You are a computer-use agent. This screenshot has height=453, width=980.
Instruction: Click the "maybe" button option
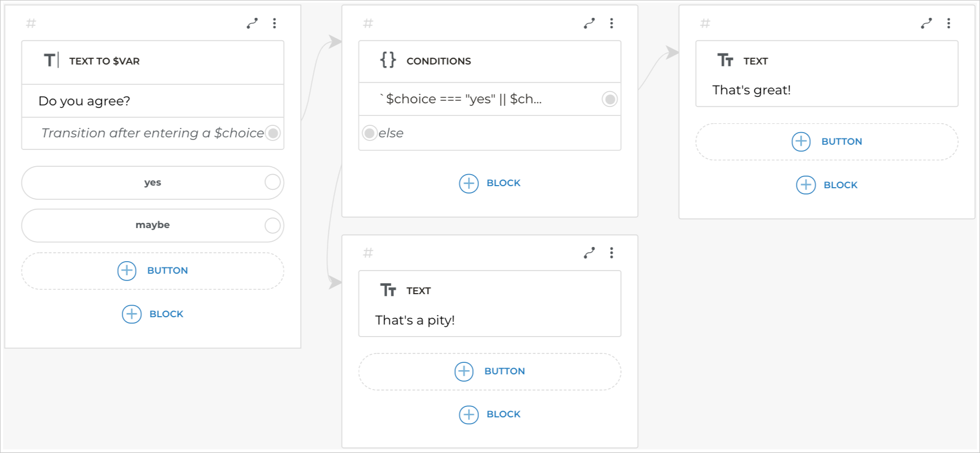153,225
